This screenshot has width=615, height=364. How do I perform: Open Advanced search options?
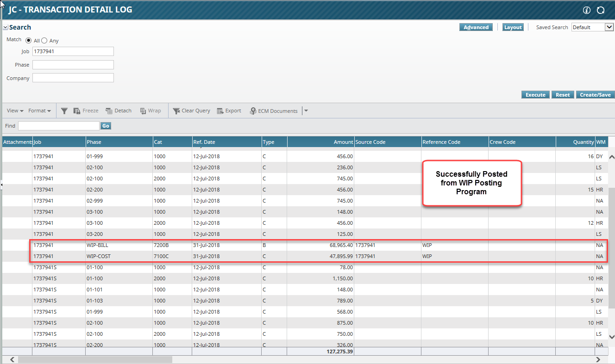476,27
